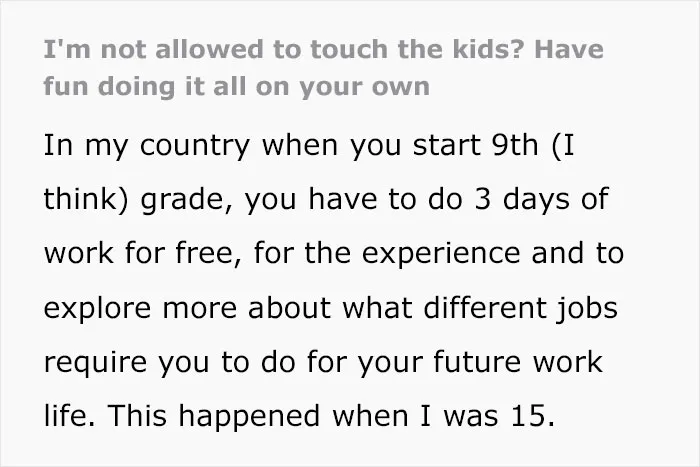700x467 pixels.
Task: Click the text "9th" in the paragraph
Action: 514,145
